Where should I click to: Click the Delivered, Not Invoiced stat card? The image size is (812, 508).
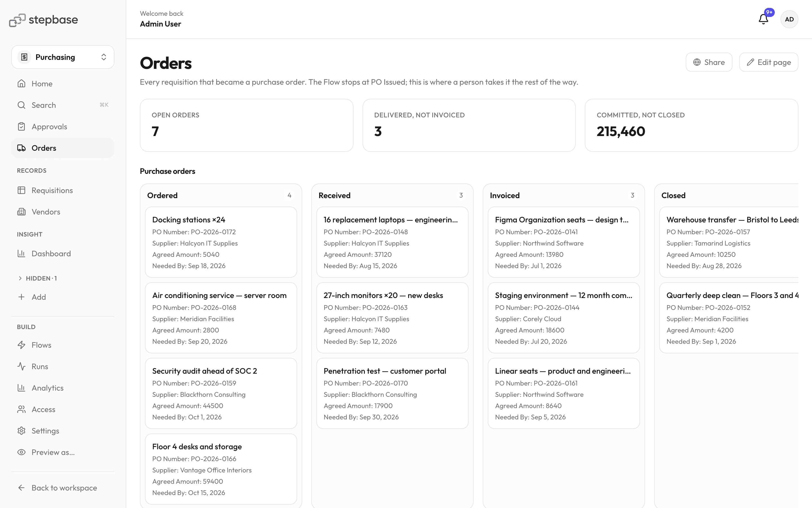click(469, 125)
